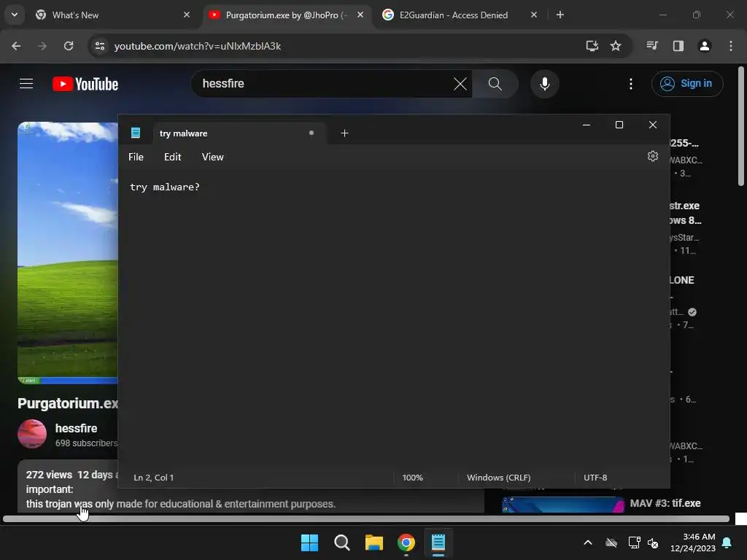Clear the YouTube search box
Viewport: 747px width, 560px height.
click(460, 84)
